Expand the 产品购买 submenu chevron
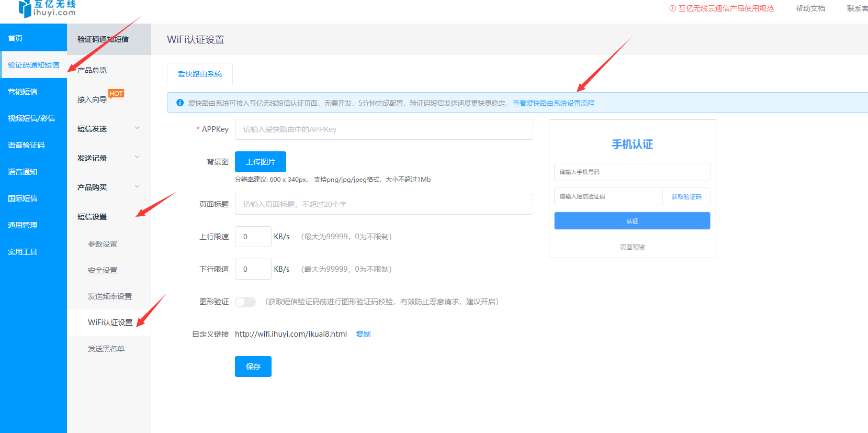The height and width of the screenshot is (433, 868). pos(137,187)
